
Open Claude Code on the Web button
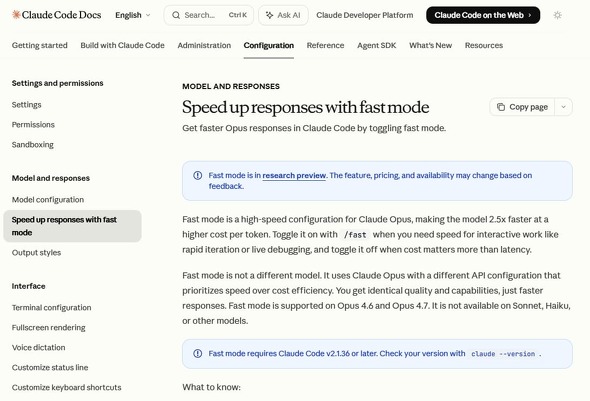coord(483,15)
